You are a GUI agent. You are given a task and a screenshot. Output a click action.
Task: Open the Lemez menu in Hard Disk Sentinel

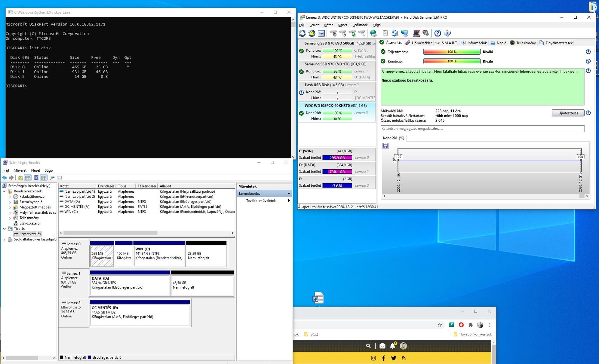click(x=314, y=25)
